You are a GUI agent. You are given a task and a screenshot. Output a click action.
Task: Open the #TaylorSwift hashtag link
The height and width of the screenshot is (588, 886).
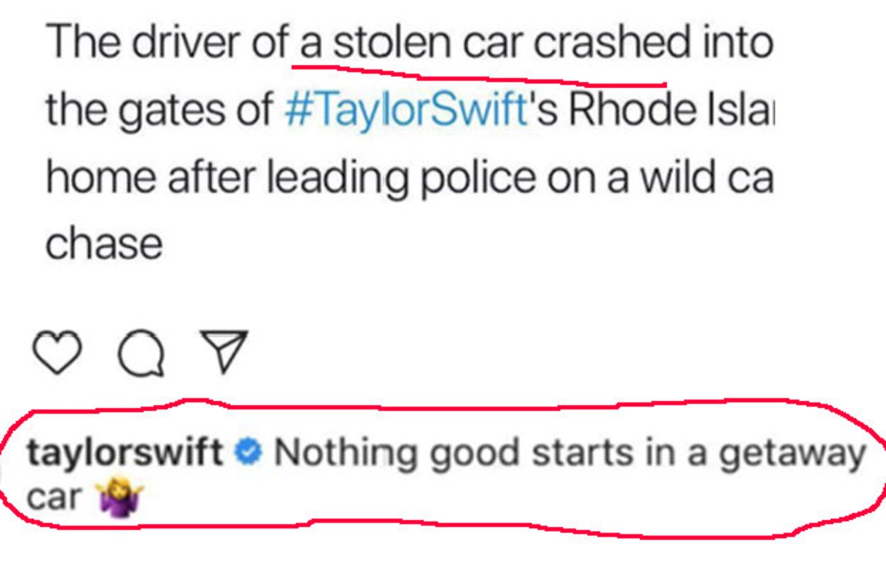click(x=405, y=110)
